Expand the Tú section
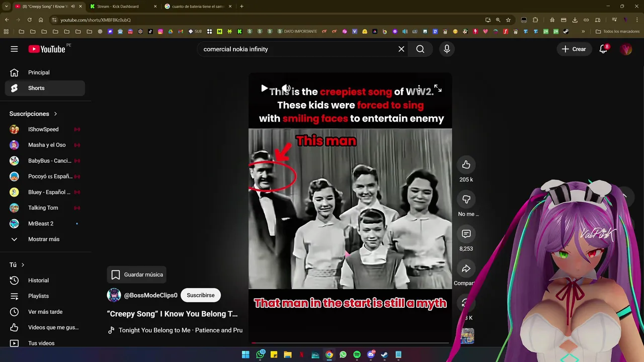 (x=17, y=264)
